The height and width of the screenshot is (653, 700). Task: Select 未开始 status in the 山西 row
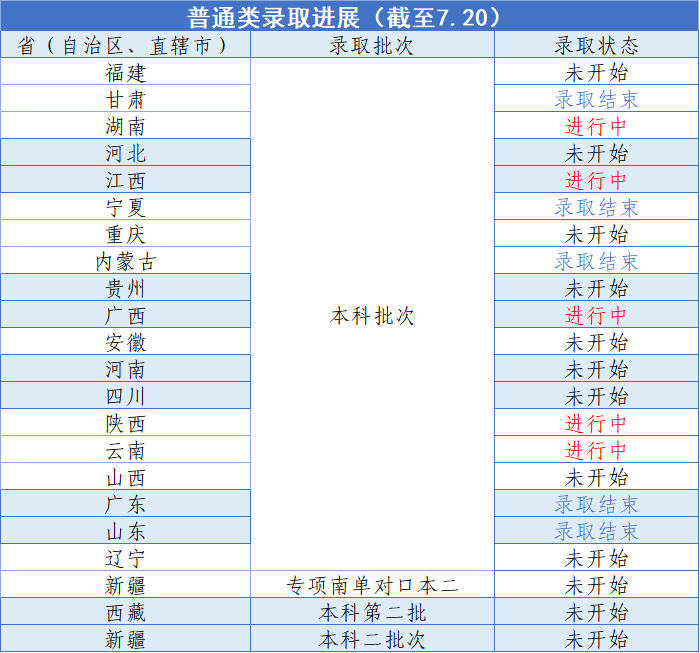(x=596, y=476)
